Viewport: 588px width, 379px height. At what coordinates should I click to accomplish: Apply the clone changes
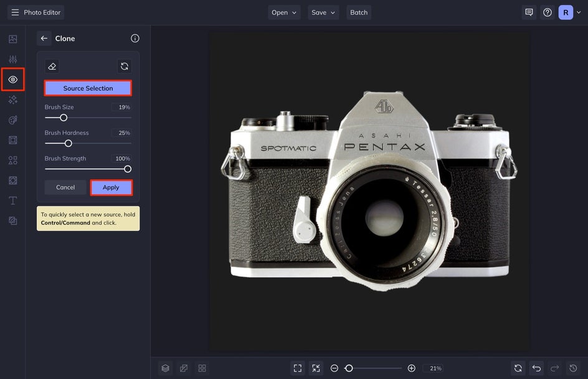(x=111, y=187)
